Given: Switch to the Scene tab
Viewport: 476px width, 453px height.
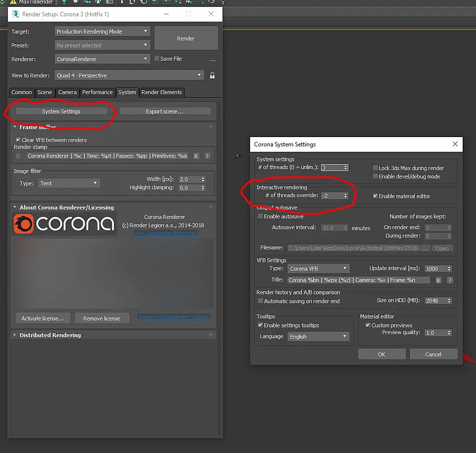Looking at the screenshot, I should point(44,92).
